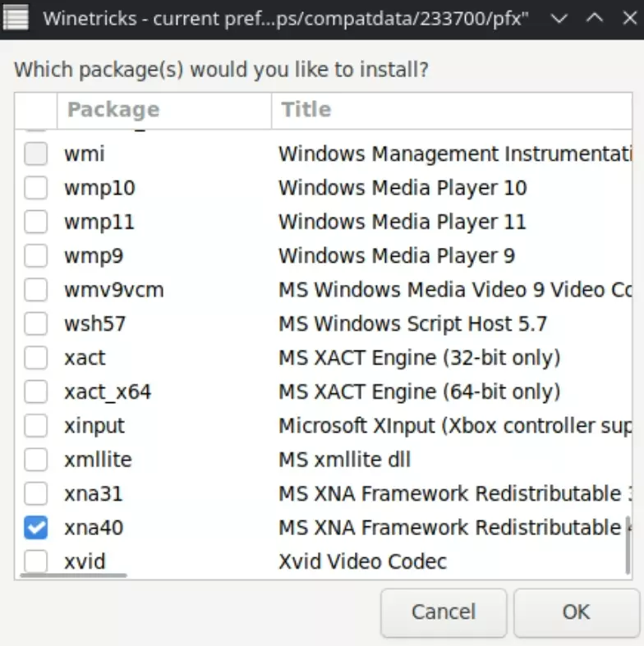Viewport: 644px width, 646px height.
Task: Check the wmi package checkbox
Action: coord(35,153)
